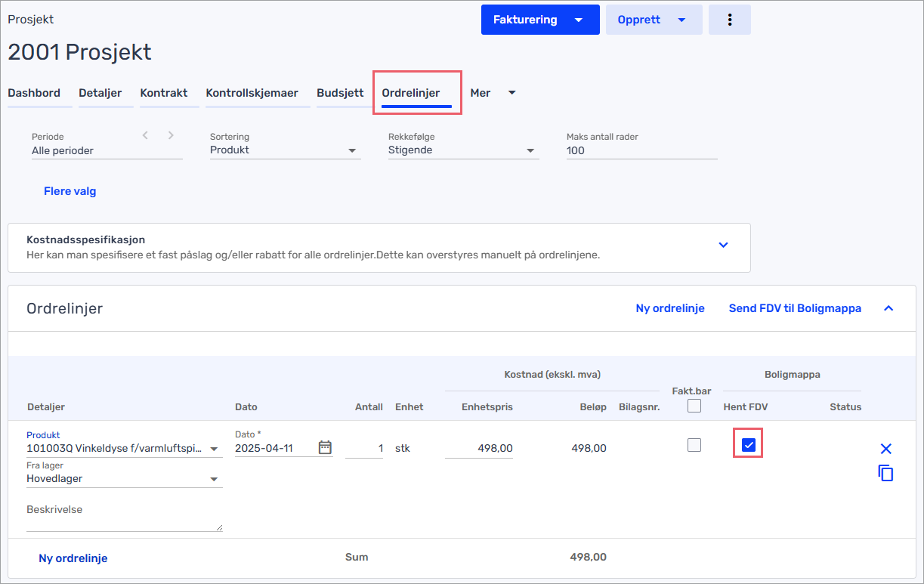Click the Maks antall rader field
Image resolution: width=924 pixels, height=584 pixels.
pos(642,150)
